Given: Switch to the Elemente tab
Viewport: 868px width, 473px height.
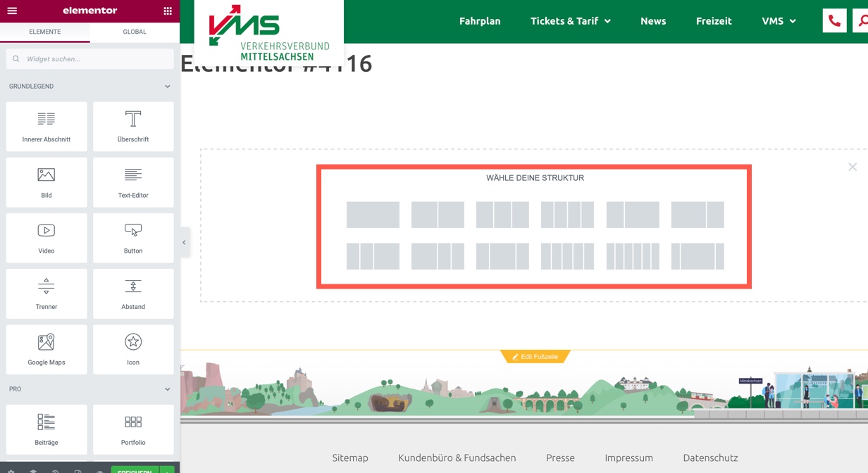Looking at the screenshot, I should pos(45,32).
